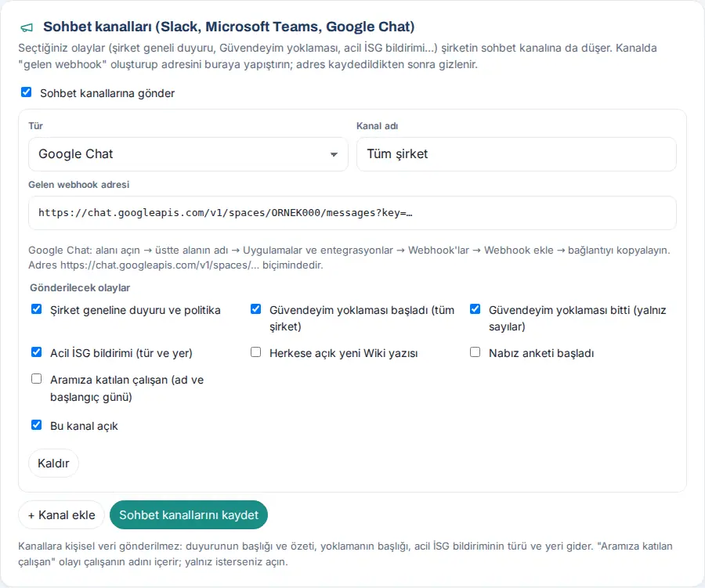This screenshot has height=588, width=705.
Task: Toggle the 'Sohbet kanallarına gönder' checkbox
Action: pos(27,92)
